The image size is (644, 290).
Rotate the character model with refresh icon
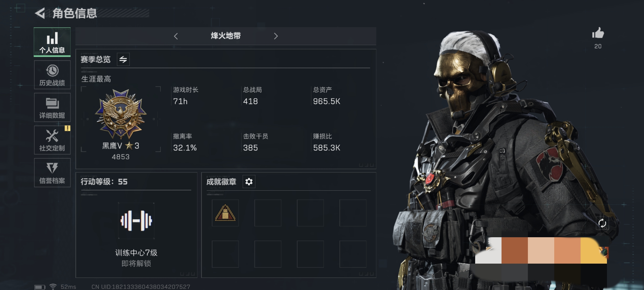coord(602,223)
